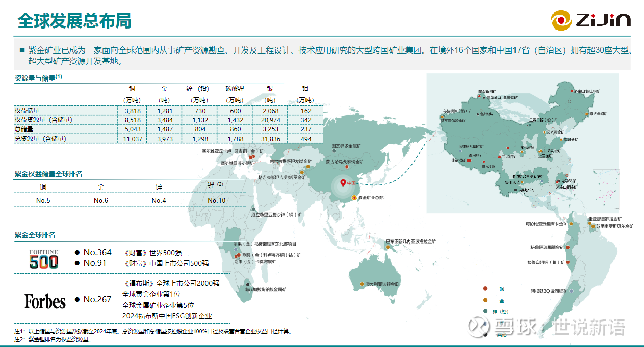Click the No.364 ranking text
Screen dimensions: 644x347
[97, 252]
